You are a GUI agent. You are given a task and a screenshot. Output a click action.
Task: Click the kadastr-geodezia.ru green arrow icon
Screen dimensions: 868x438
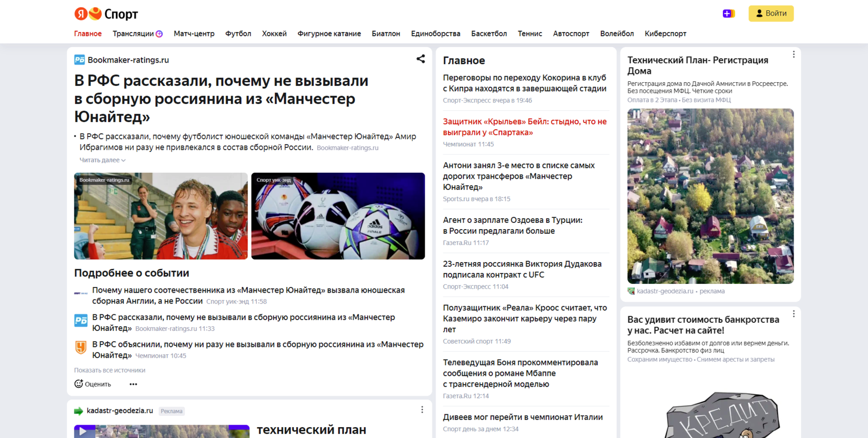coord(79,411)
